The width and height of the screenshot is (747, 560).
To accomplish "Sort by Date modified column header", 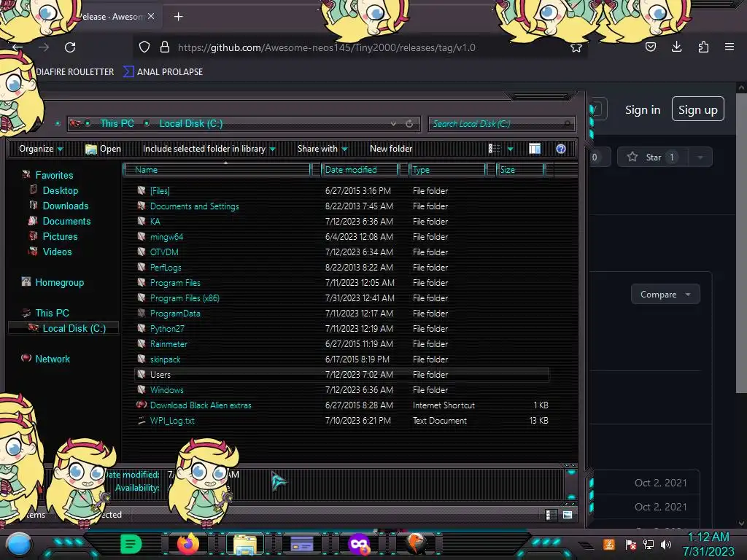I will pos(360,170).
